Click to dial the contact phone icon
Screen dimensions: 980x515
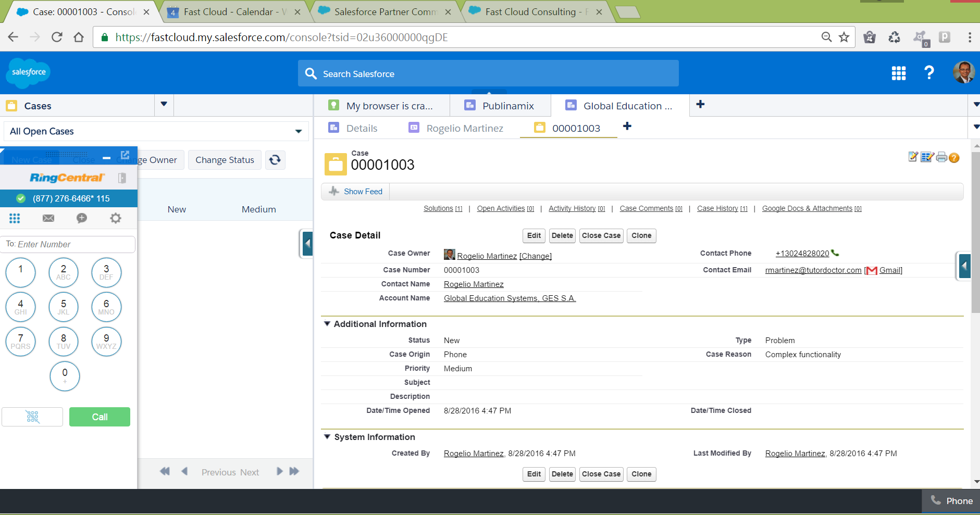click(x=835, y=253)
